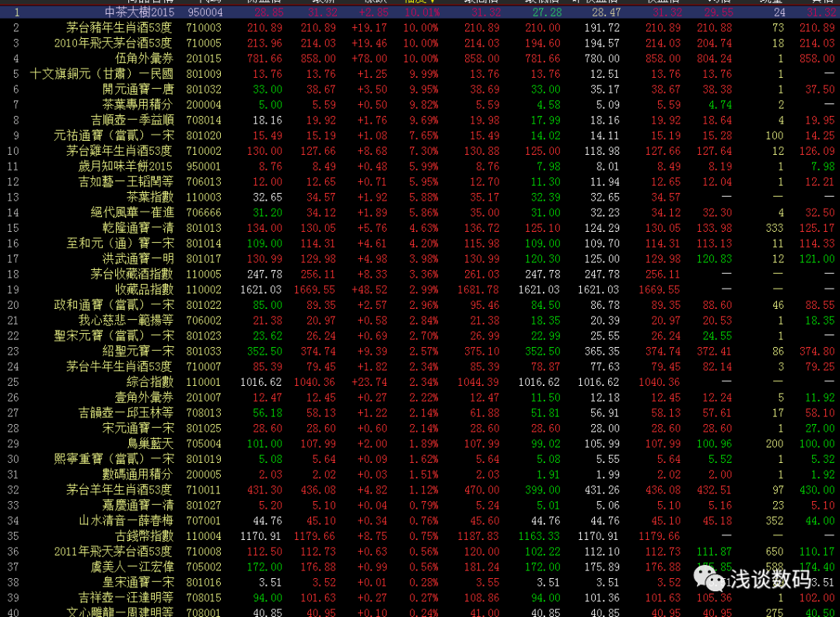This screenshot has height=617, width=840.
Task: Click the 至和元（通）寶一宋 name
Action: click(x=120, y=244)
